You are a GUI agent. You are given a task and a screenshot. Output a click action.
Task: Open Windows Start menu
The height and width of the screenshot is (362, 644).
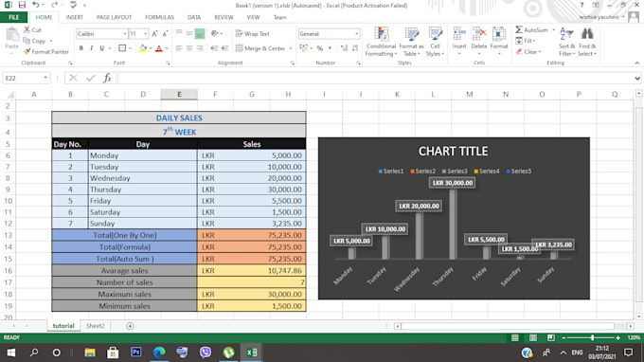coord(11,353)
